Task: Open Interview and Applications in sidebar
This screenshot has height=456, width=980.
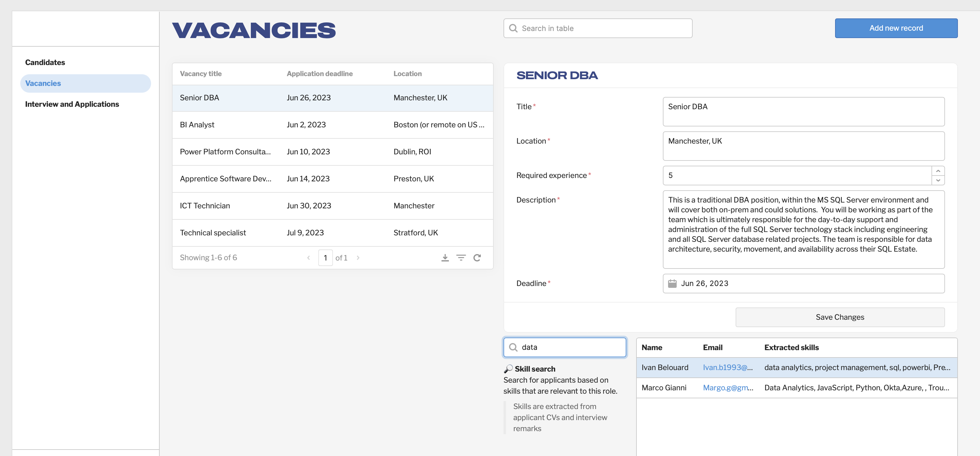Action: (72, 104)
